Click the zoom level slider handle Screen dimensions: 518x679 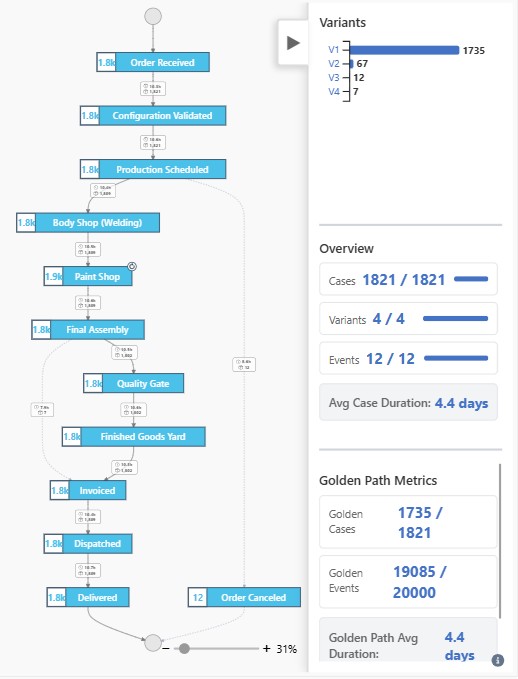coord(184,648)
